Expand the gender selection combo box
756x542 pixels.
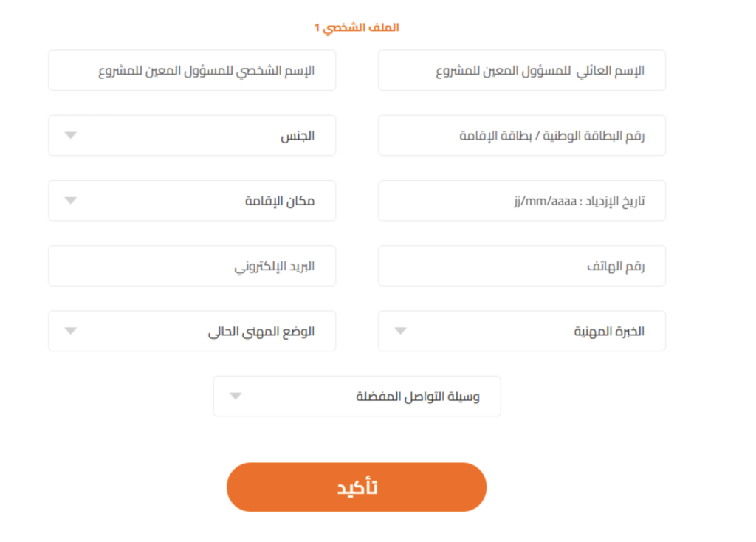click(192, 136)
